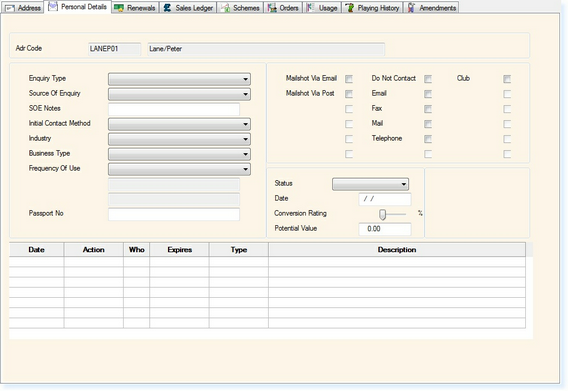Screen dimensions: 568x391
Task: Open the Initial Contact Method dropdown
Action: pyautogui.click(x=179, y=124)
